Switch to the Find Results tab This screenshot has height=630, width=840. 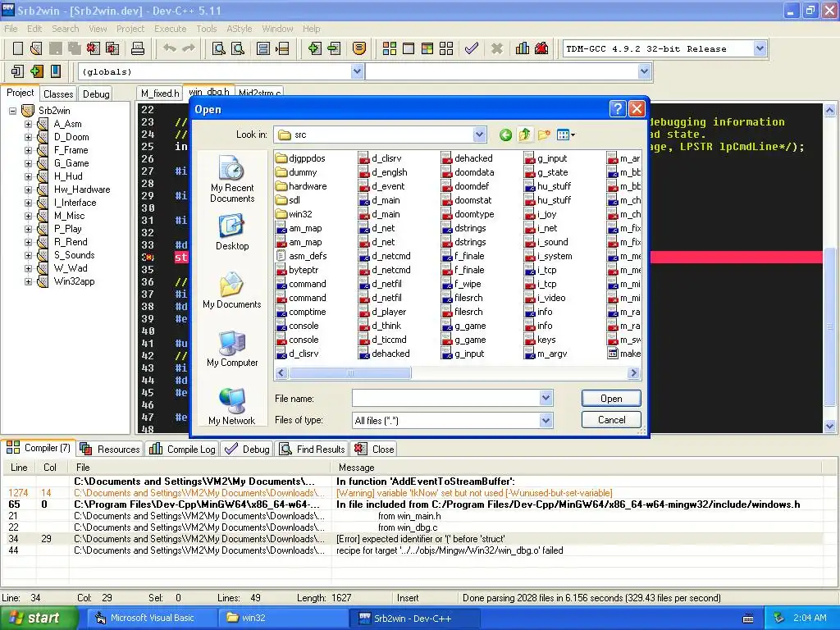(x=313, y=449)
